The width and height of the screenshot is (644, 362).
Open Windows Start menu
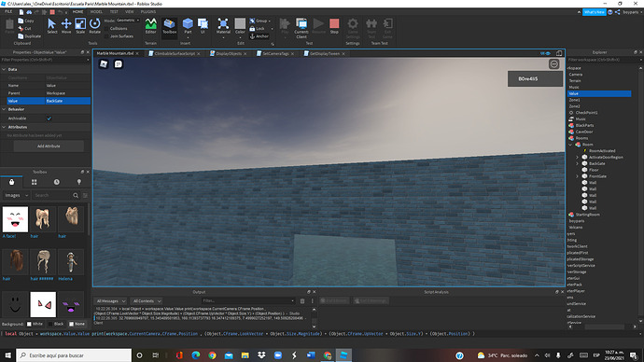click(7, 355)
